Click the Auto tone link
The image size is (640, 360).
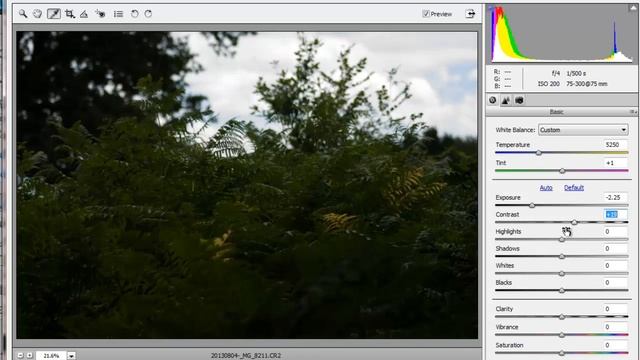tap(546, 188)
